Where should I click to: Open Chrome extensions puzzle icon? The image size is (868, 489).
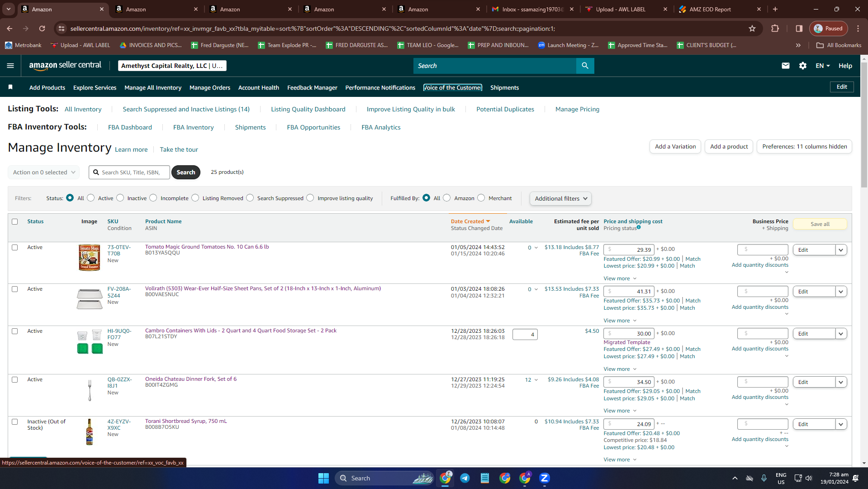775,29
